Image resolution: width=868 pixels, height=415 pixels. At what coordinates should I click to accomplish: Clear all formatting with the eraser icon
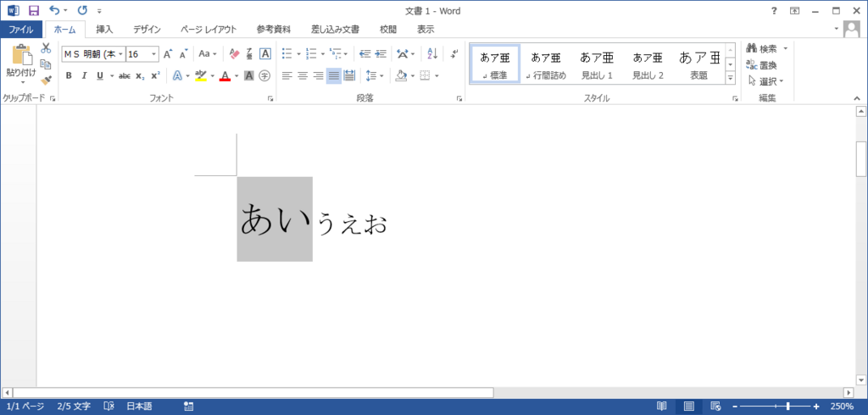pyautogui.click(x=234, y=53)
